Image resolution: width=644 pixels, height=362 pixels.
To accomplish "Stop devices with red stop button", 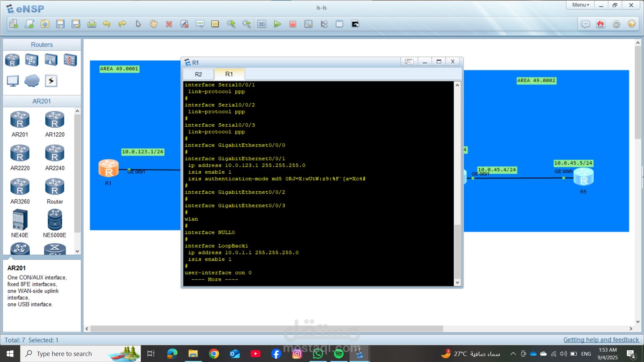I will tap(293, 24).
